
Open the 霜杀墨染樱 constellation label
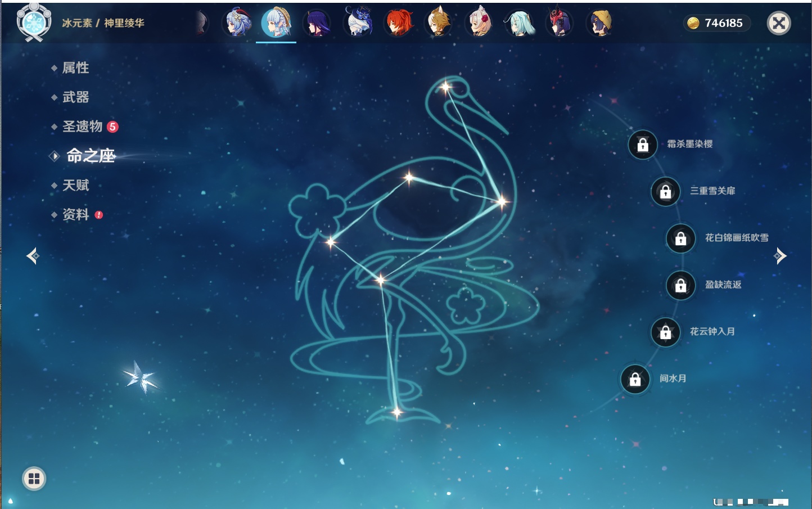pos(690,144)
